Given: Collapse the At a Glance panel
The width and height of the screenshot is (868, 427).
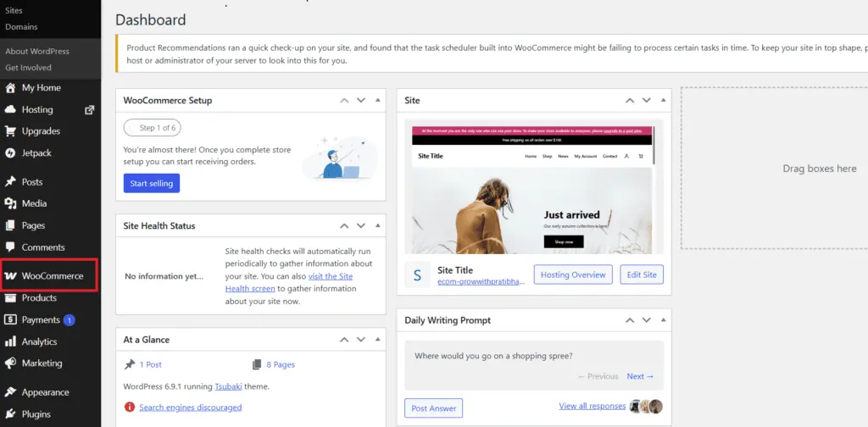Looking at the screenshot, I should coord(378,339).
